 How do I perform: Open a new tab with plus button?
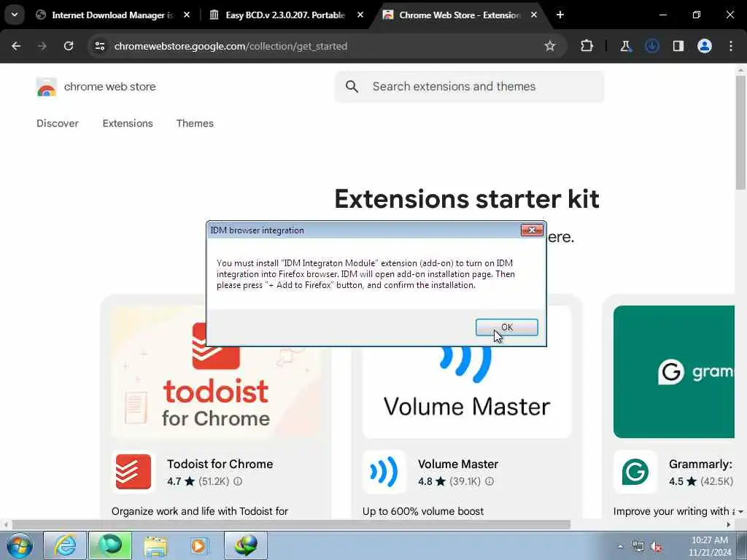pyautogui.click(x=560, y=15)
